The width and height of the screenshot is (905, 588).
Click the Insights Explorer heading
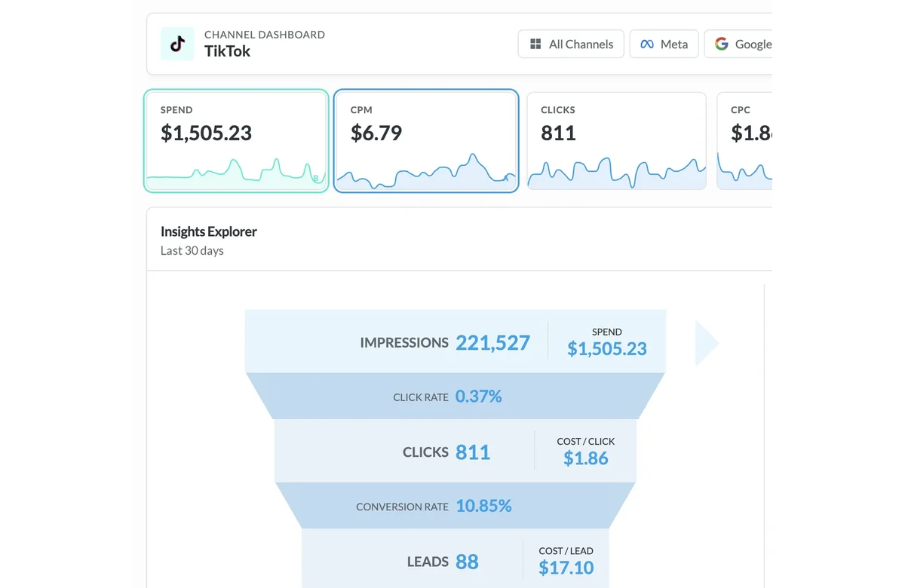pos(209,231)
